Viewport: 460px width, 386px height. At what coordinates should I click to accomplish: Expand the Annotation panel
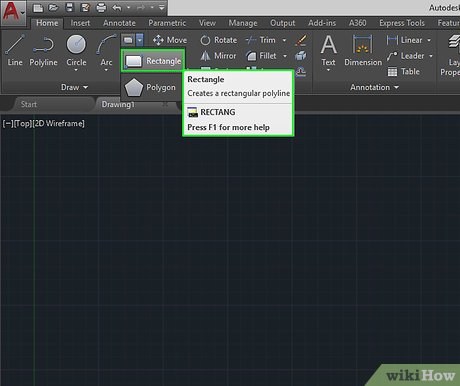click(x=374, y=87)
